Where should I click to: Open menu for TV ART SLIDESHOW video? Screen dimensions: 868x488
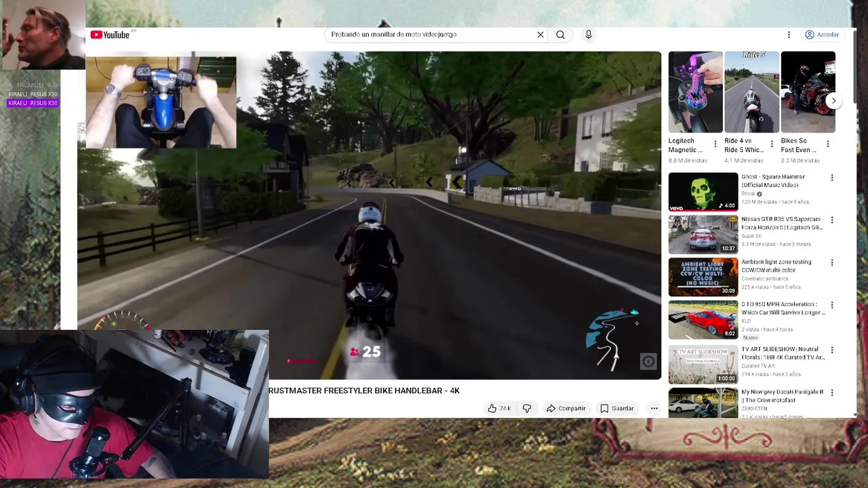coord(832,350)
